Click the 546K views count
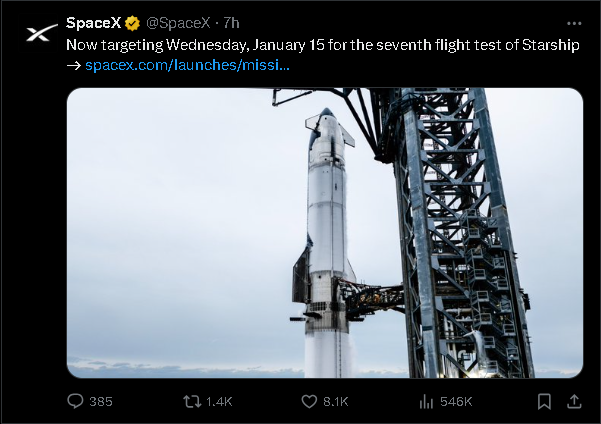 point(455,402)
